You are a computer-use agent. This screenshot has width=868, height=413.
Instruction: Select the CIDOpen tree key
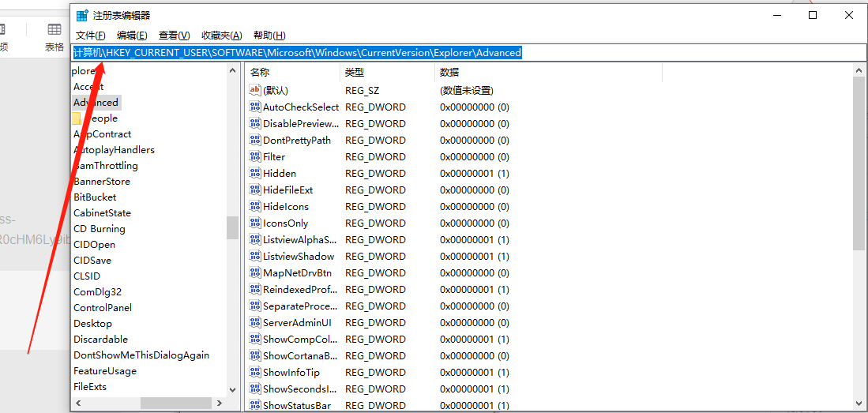pos(94,244)
